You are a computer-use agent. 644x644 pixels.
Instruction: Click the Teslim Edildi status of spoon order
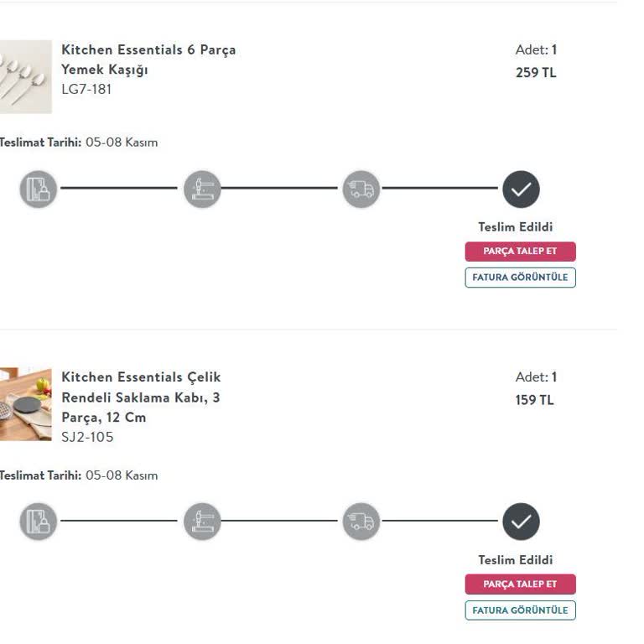[x=515, y=227]
